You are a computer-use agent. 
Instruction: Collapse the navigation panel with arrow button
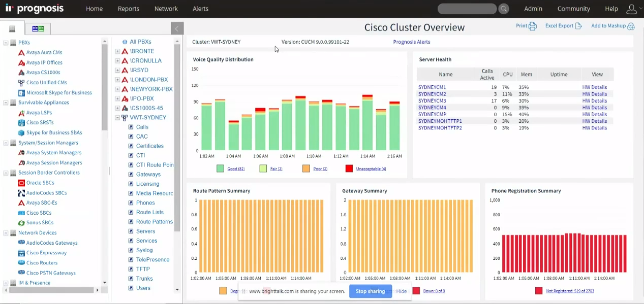click(x=177, y=28)
